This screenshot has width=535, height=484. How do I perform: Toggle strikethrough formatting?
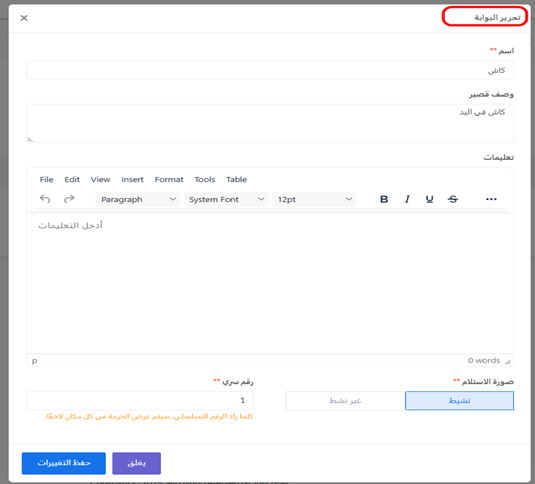(x=453, y=199)
